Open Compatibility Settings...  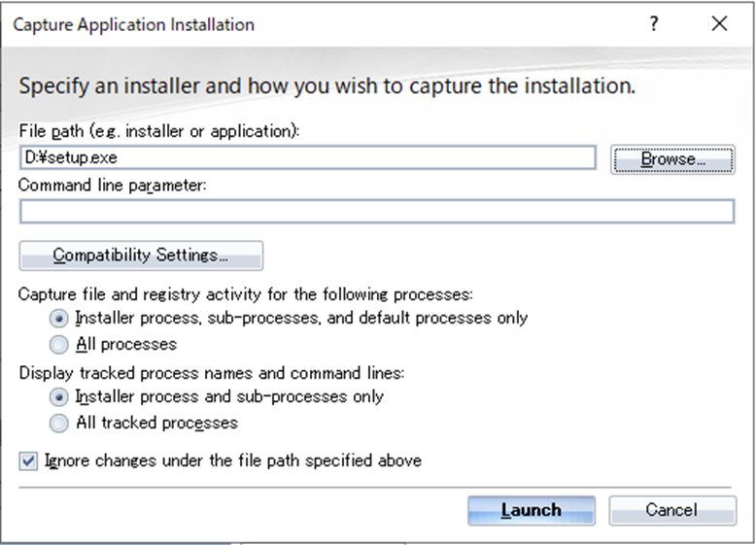pyautogui.click(x=141, y=255)
